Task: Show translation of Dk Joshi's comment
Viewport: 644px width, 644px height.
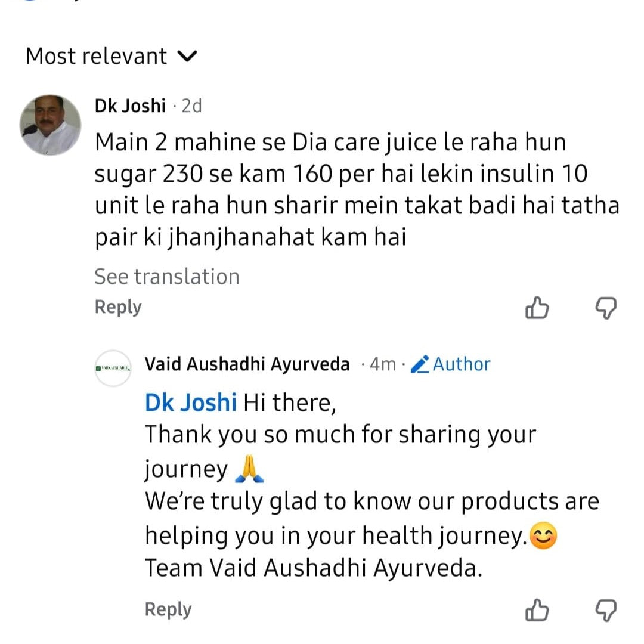Action: 166,277
